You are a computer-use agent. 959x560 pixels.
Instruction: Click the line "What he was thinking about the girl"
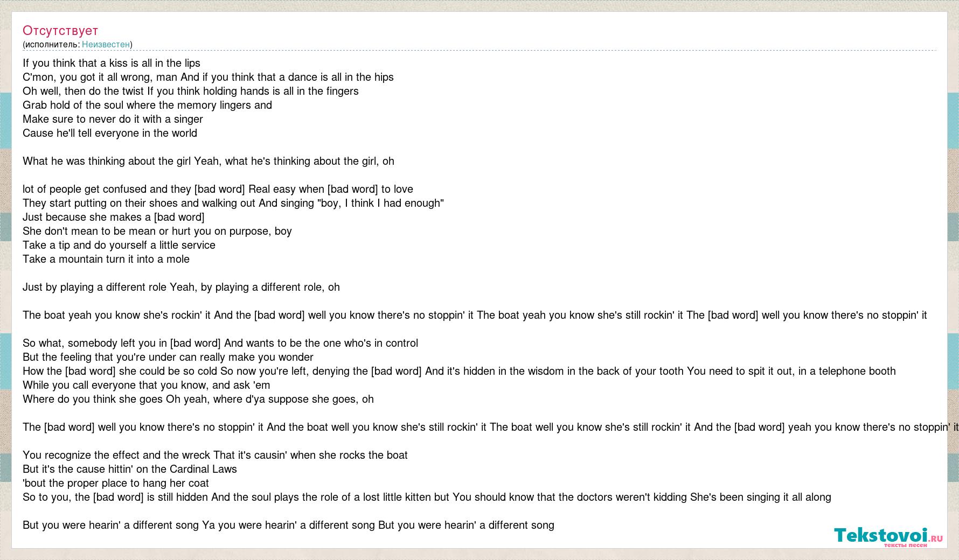coord(209,161)
